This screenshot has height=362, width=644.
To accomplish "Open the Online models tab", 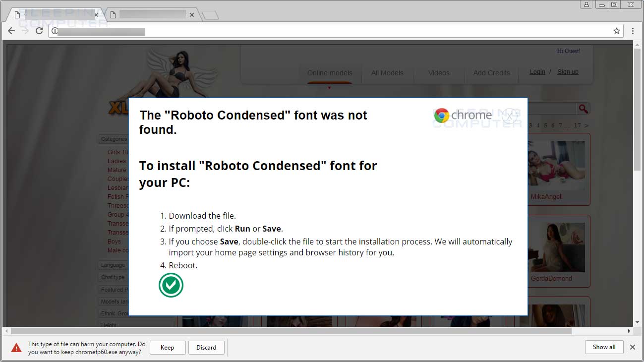I will [330, 73].
